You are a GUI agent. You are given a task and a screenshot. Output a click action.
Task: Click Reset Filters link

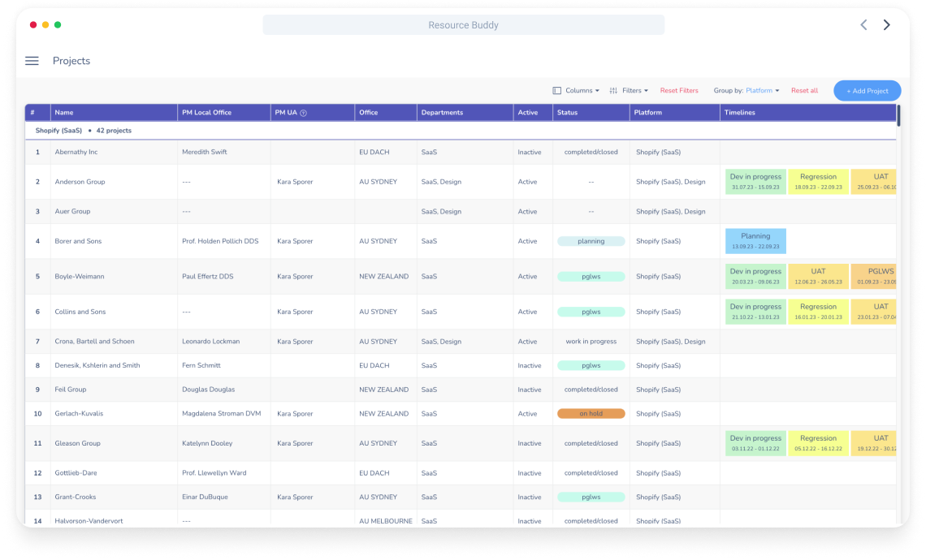click(679, 91)
